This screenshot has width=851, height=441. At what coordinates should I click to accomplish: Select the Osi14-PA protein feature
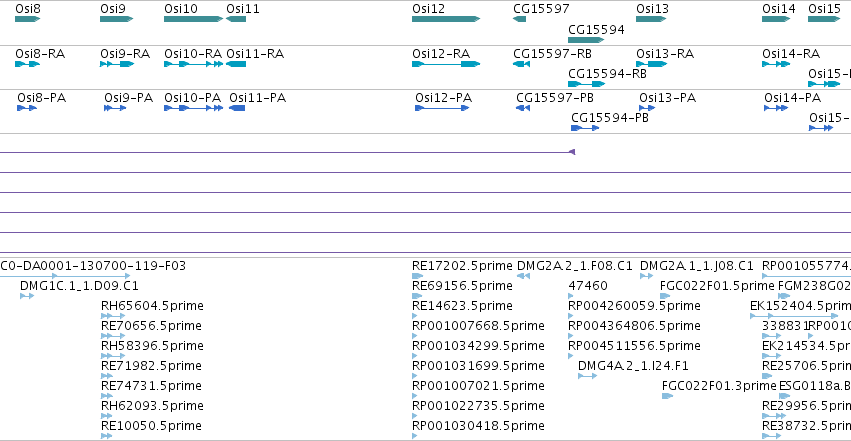click(776, 108)
